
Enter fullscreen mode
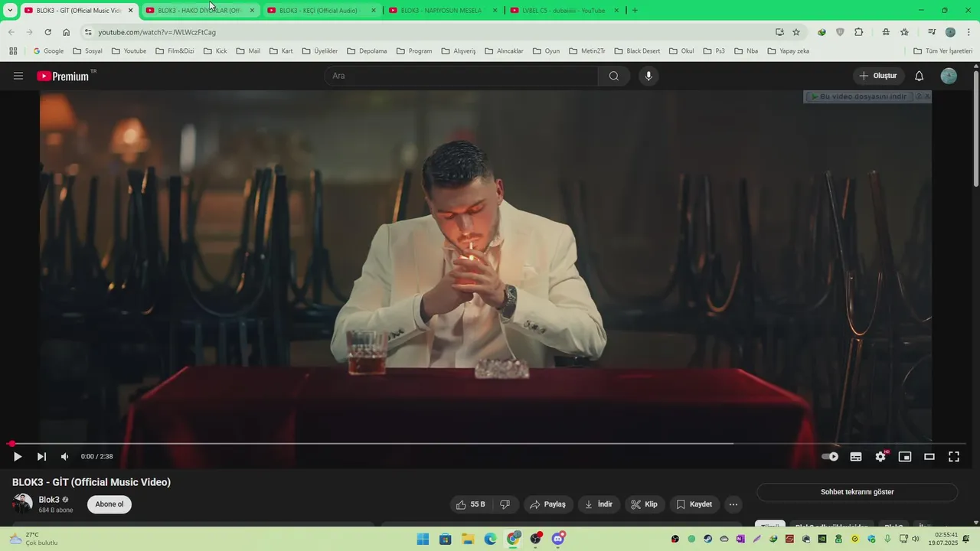tap(954, 457)
